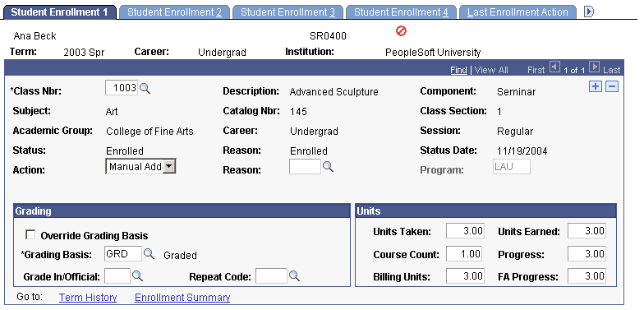
Task: Open lookup next to the Reason field
Action: [328, 166]
